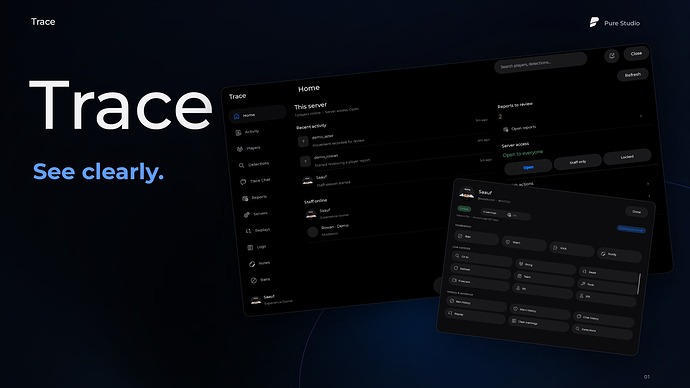Focus the Search players, detections field

coord(541,63)
